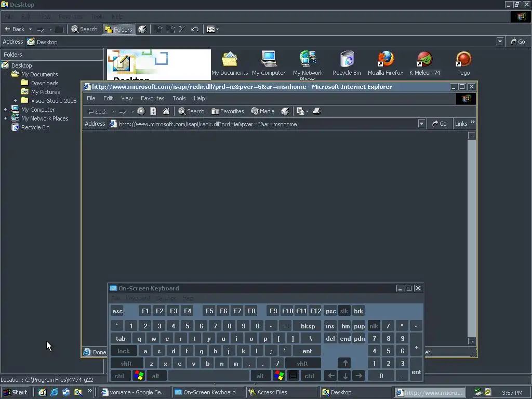Select the My Computer icon in Desktop view

[x=269, y=63]
